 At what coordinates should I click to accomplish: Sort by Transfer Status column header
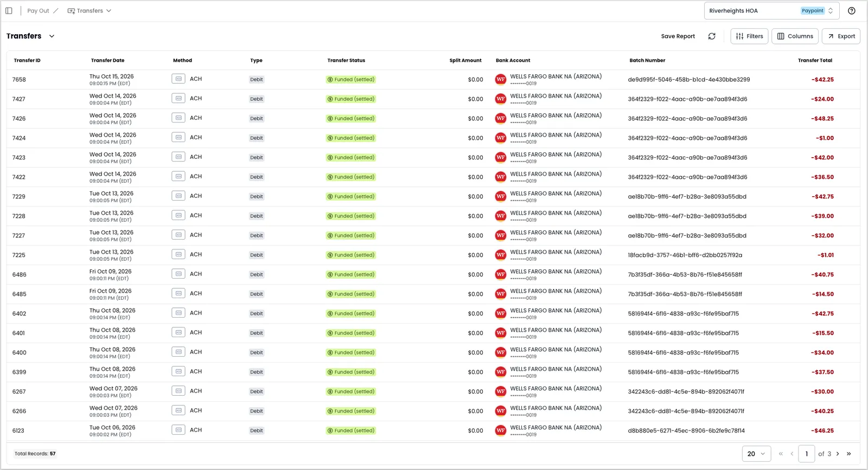click(346, 61)
